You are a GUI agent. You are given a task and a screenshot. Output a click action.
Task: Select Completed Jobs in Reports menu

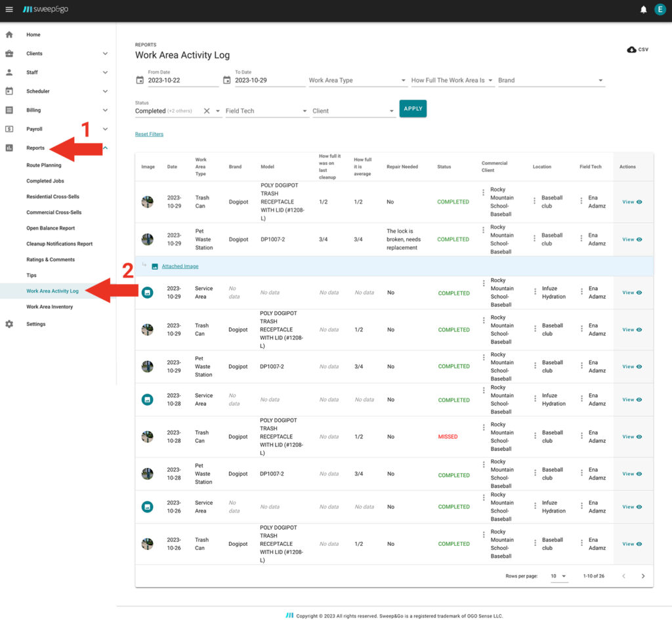tap(45, 181)
